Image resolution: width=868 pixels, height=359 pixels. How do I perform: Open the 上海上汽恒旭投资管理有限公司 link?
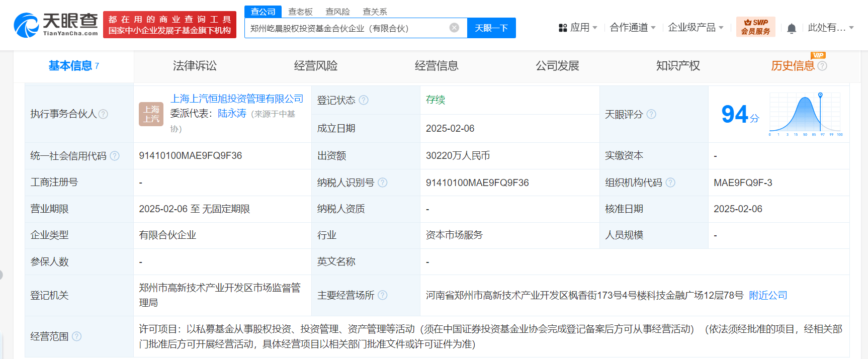237,99
